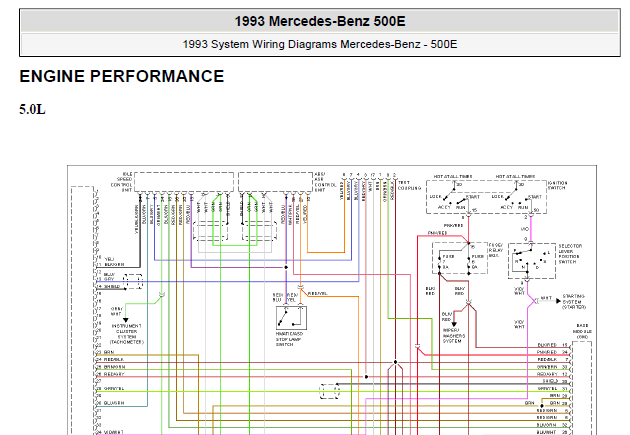Click 'RED/BLK 7' at the base module connector
The image size is (630, 435).
[x=553, y=359]
